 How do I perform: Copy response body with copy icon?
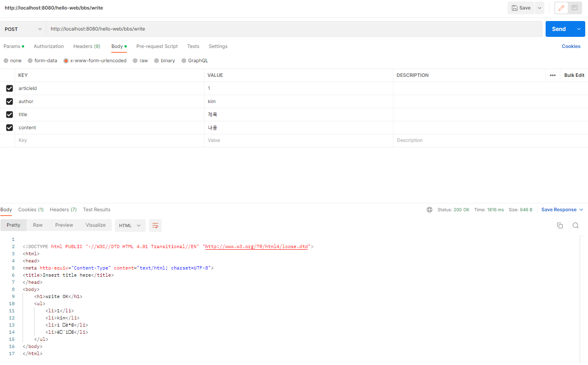(560, 225)
